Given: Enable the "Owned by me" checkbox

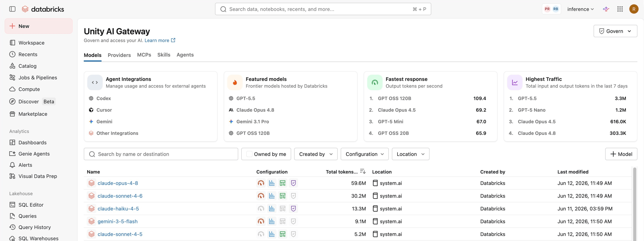Looking at the screenshot, I should pos(249,154).
